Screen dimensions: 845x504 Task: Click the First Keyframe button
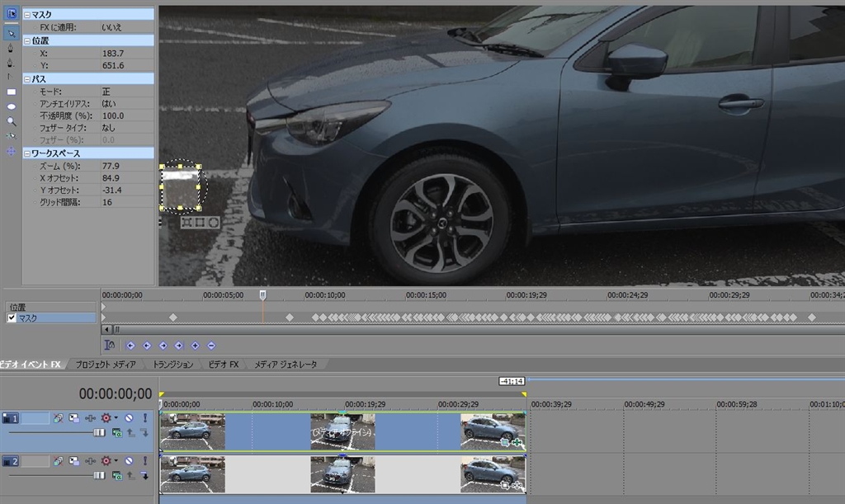point(130,346)
